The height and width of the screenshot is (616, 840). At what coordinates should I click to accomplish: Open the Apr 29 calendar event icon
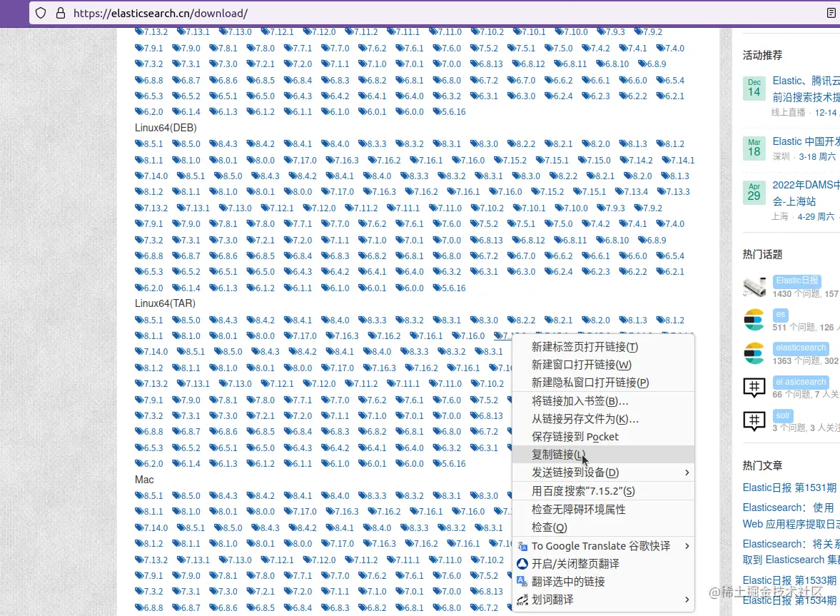[754, 192]
